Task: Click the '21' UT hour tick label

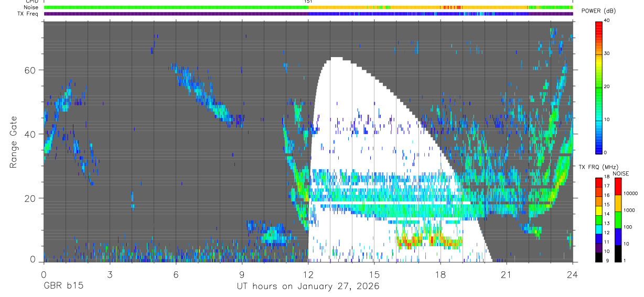Action: coord(507,274)
